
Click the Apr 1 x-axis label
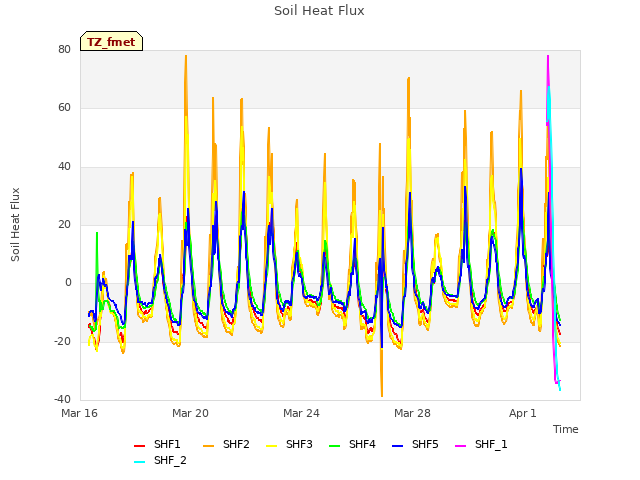(x=522, y=413)
